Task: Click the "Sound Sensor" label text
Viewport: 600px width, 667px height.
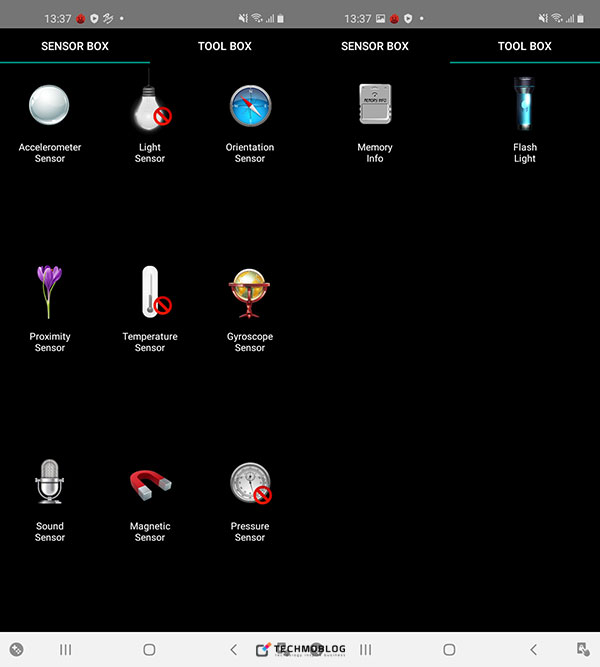Action: tap(50, 532)
